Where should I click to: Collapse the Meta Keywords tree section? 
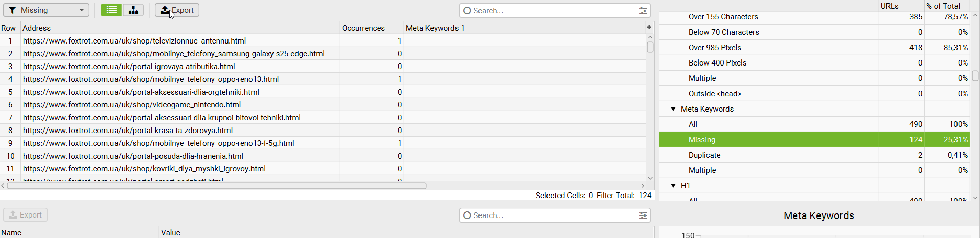coord(673,109)
